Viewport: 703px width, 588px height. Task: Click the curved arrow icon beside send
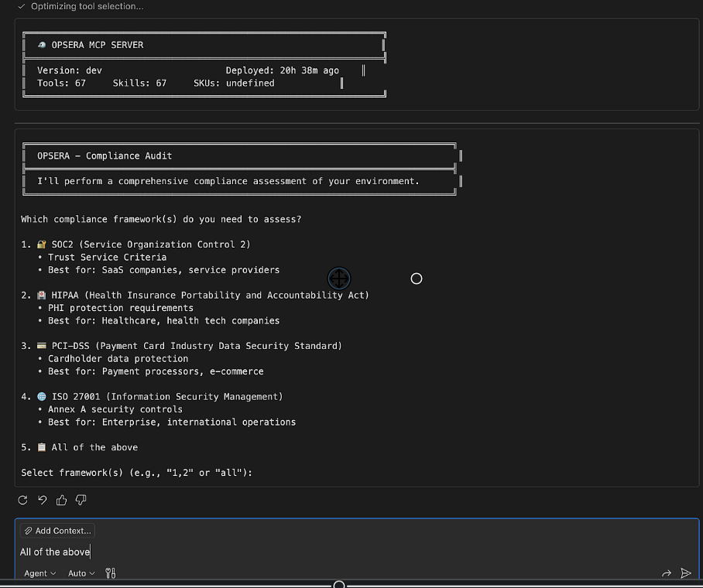point(666,573)
